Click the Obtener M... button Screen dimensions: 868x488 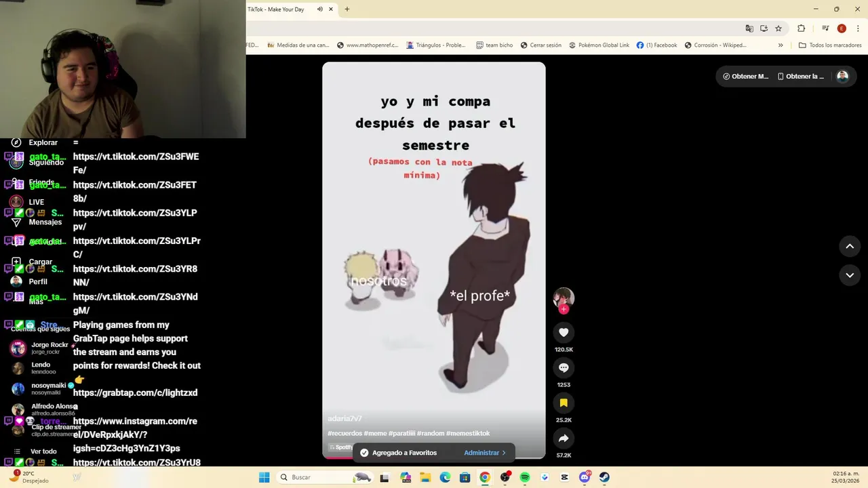pyautogui.click(x=745, y=77)
